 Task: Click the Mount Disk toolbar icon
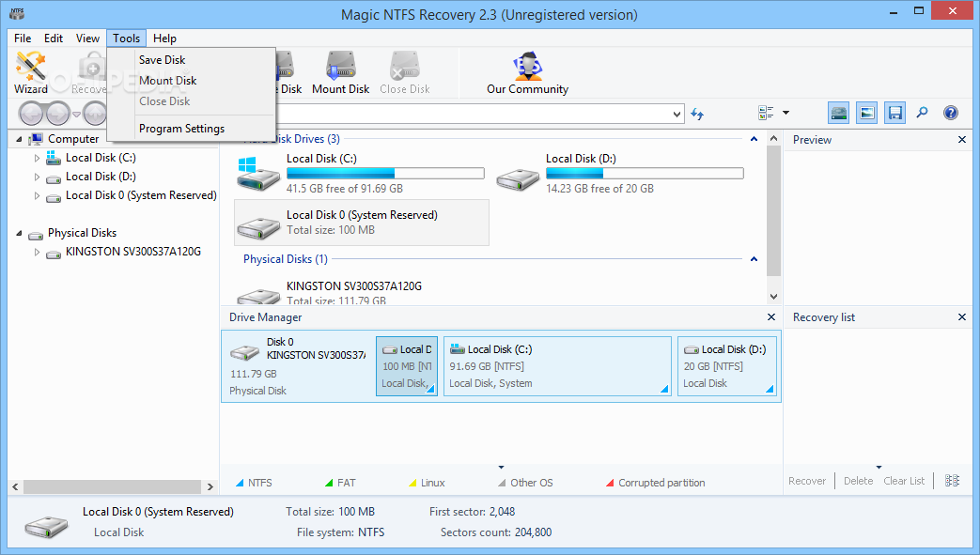(x=341, y=72)
